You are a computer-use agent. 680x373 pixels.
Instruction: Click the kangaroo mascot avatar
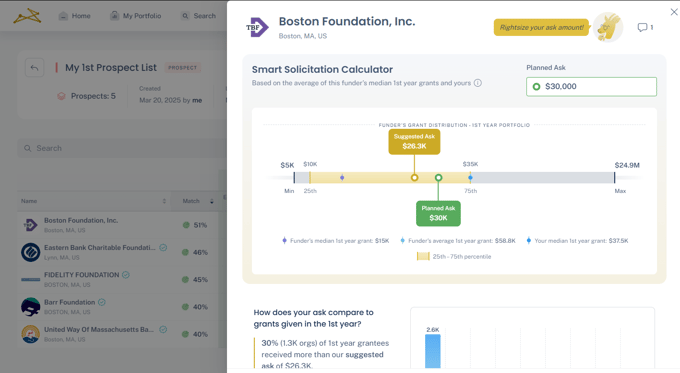click(x=608, y=27)
